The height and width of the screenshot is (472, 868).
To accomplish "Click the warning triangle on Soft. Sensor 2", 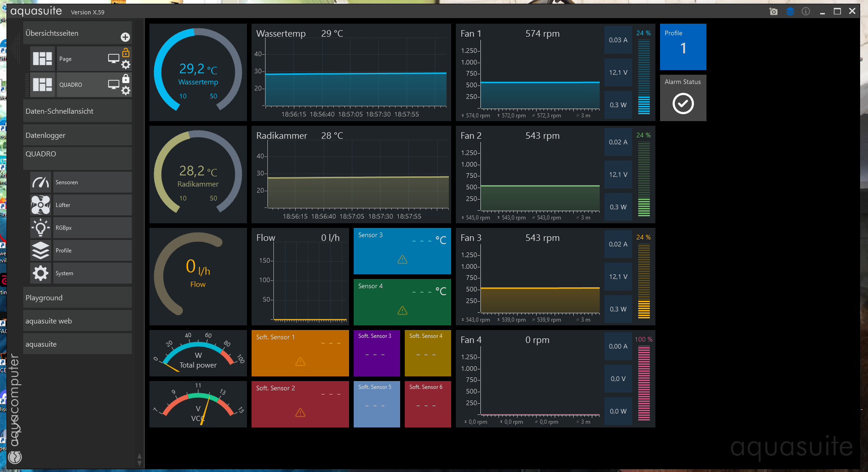I will 300,413.
